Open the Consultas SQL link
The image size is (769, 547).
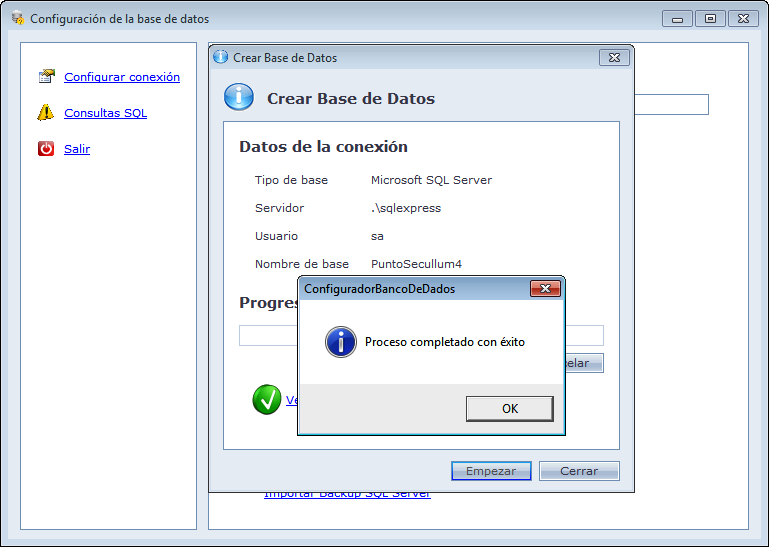coord(105,113)
